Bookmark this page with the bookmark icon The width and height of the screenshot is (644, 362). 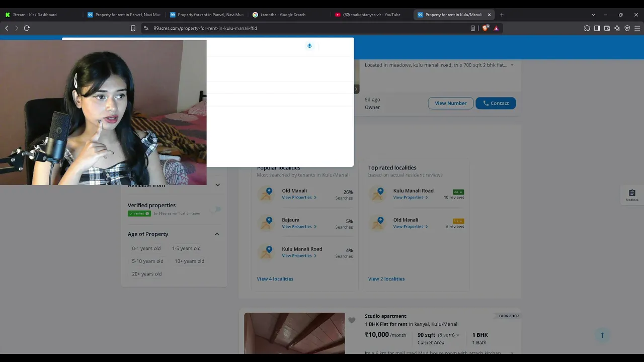[133, 28]
